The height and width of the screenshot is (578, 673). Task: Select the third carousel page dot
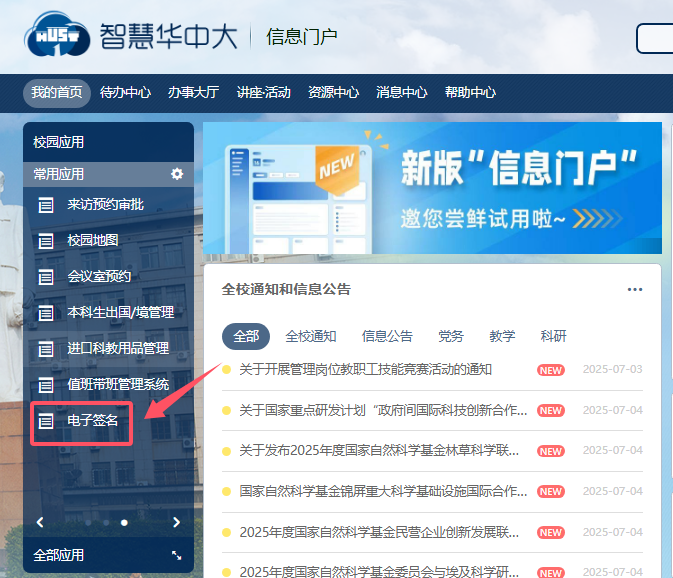[124, 522]
